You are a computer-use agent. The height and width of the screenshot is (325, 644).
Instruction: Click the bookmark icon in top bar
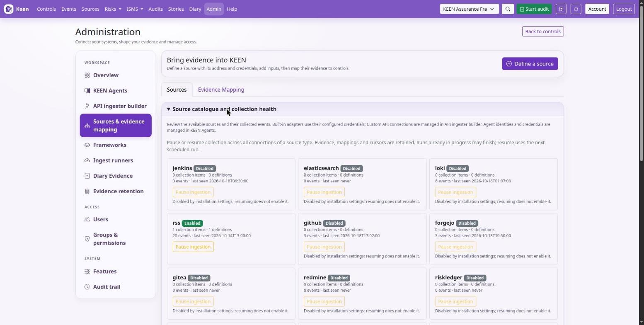tap(561, 9)
